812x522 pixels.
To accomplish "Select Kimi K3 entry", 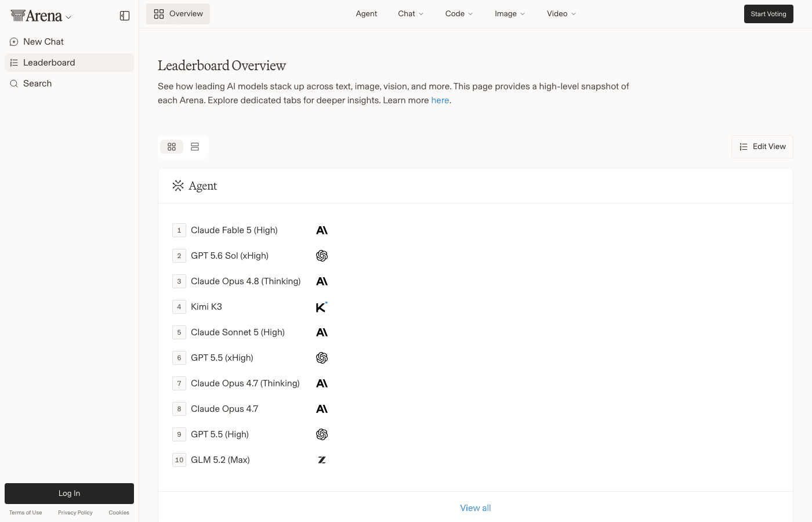I will pyautogui.click(x=206, y=307).
